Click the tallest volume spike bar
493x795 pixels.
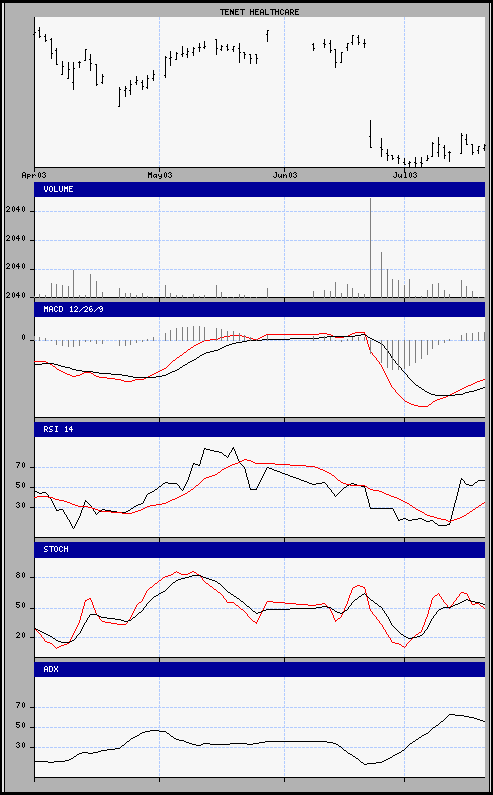point(370,247)
